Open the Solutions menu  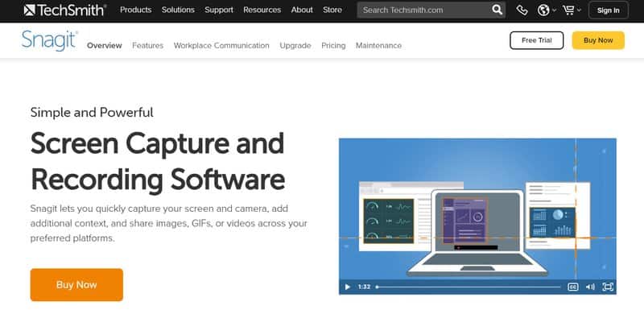pyautogui.click(x=178, y=10)
